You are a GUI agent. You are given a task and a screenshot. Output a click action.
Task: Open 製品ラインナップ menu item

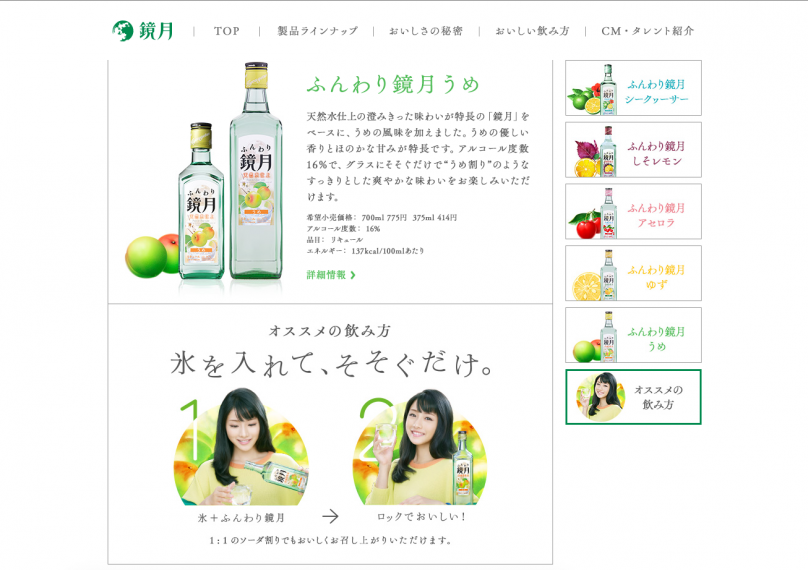coord(317,31)
